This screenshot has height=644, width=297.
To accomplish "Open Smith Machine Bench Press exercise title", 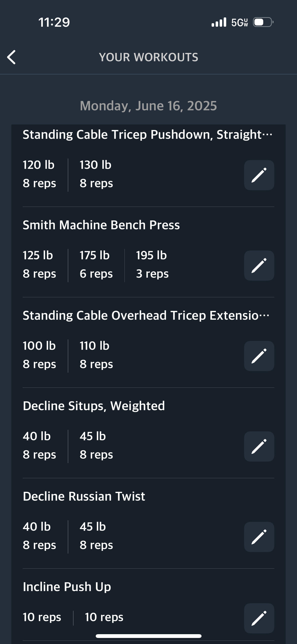I will click(x=101, y=225).
